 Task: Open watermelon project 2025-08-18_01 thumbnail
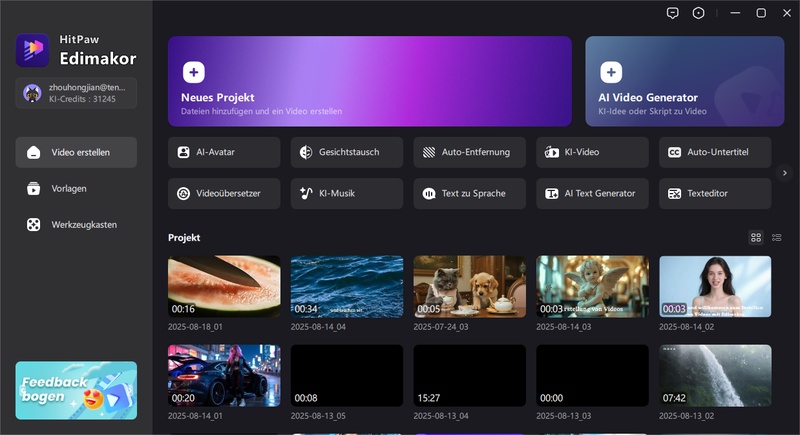224,287
